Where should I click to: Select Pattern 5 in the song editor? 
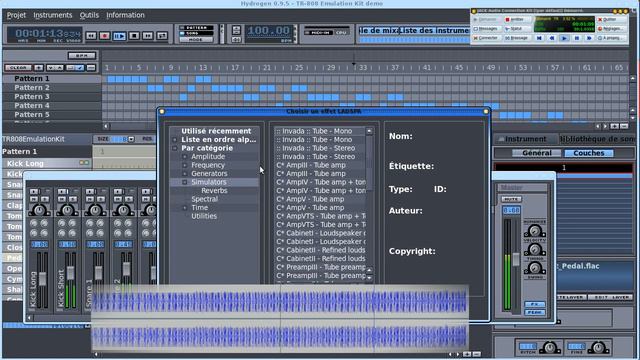[x=51, y=114]
